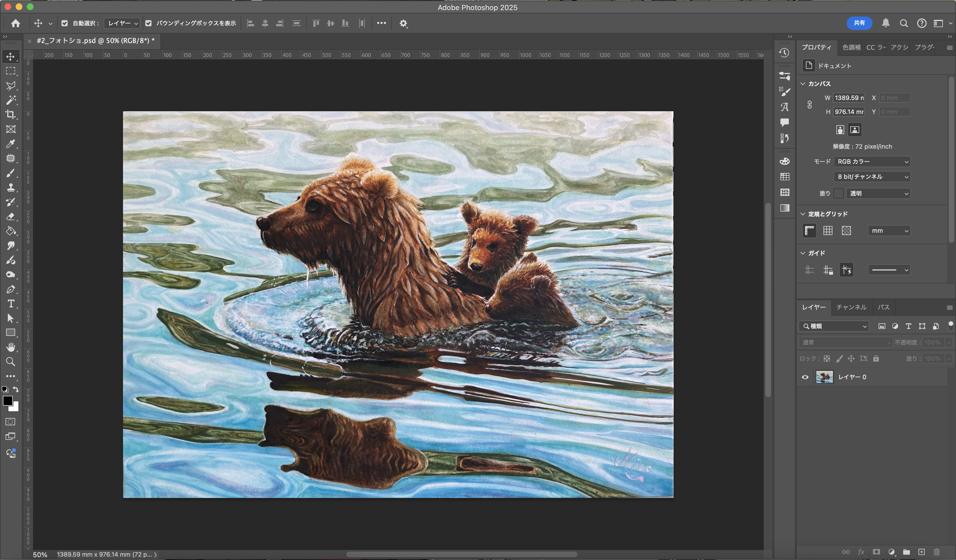Toggle the grid display button

click(828, 231)
